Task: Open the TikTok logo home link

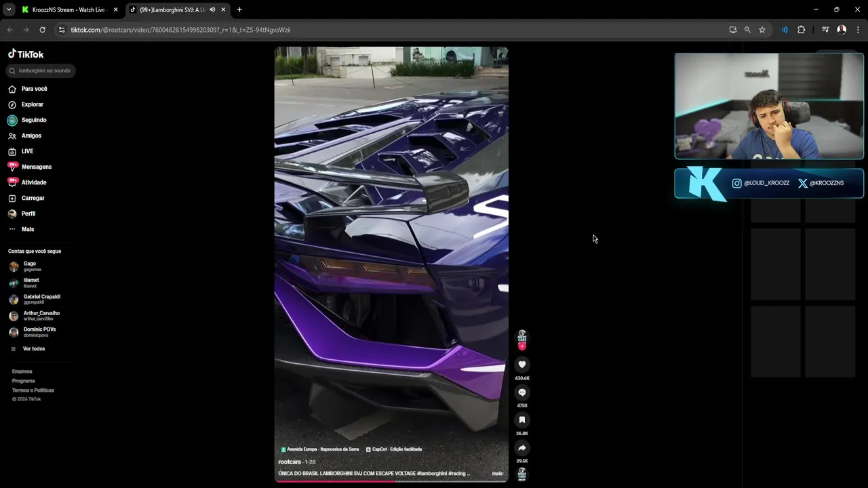Action: click(x=26, y=54)
